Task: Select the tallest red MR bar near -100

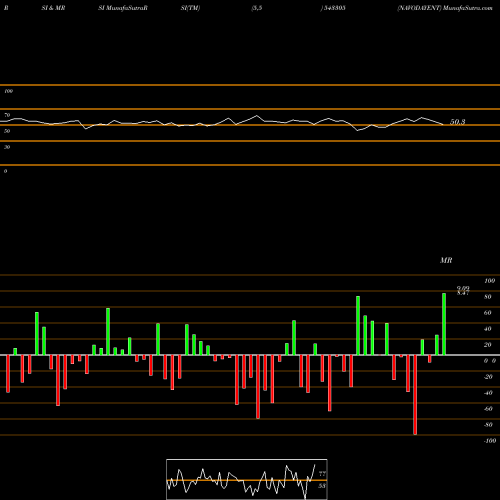Action: [x=415, y=395]
